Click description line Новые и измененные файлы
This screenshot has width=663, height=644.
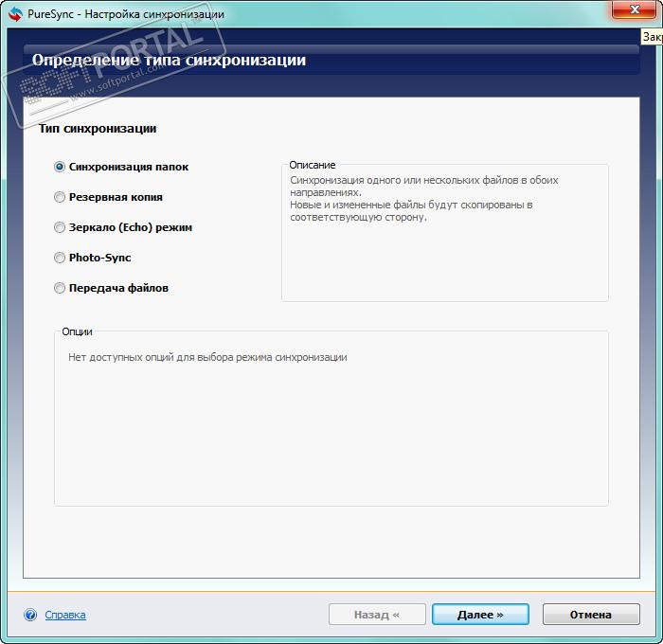point(411,211)
